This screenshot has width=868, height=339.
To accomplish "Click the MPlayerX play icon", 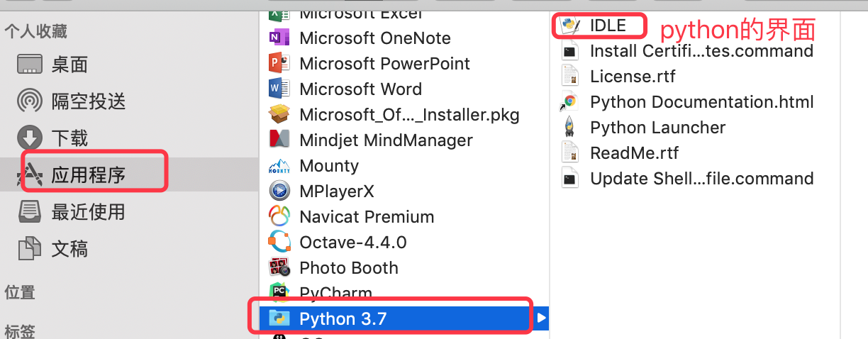I will pyautogui.click(x=280, y=191).
